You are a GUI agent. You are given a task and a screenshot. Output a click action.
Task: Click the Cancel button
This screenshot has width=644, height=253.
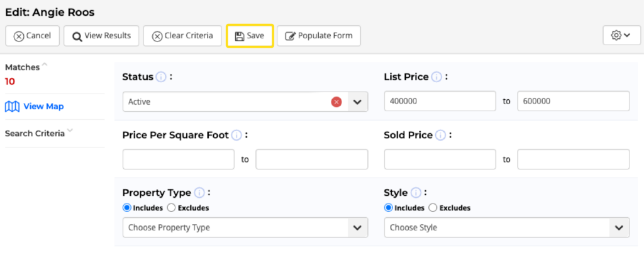[33, 36]
